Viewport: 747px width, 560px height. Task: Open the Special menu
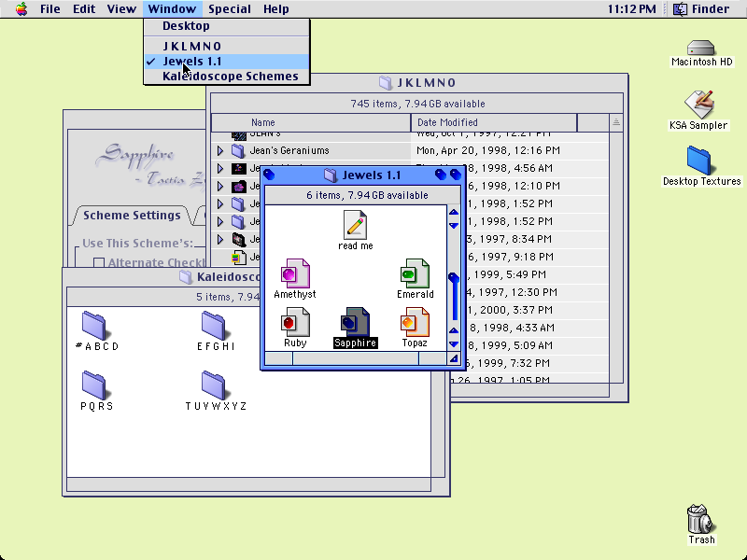point(230,8)
